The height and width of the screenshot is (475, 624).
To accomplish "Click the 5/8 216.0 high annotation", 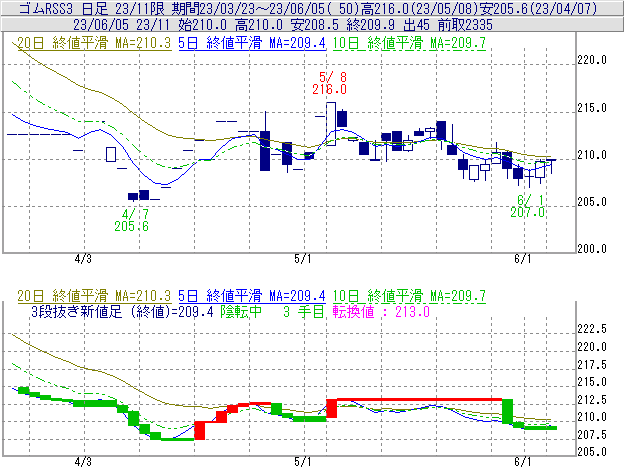I will [x=330, y=83].
